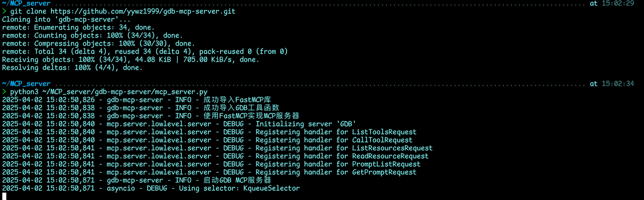Click the first ~/MCP_server prompt path
The image size is (644, 200).
pos(26,3)
